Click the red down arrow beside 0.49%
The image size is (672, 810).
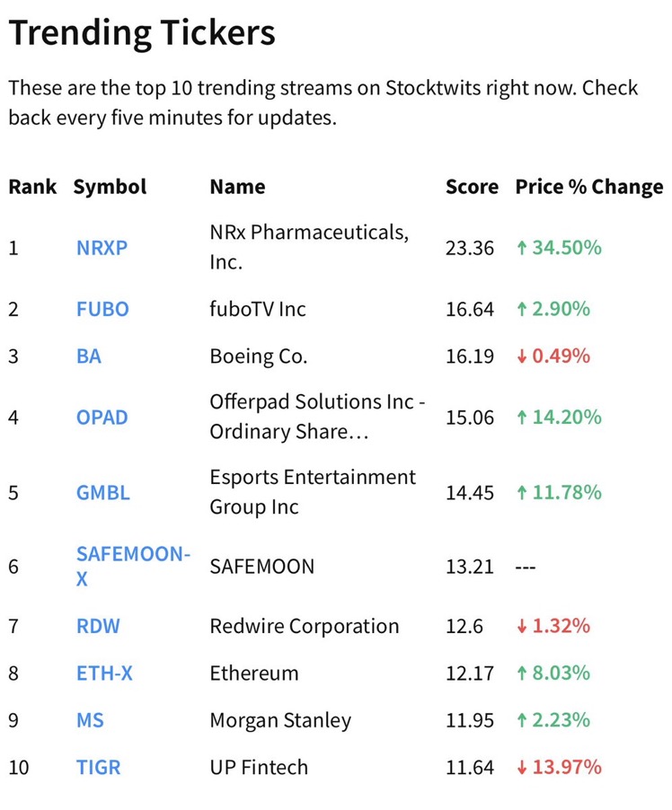coord(522,357)
